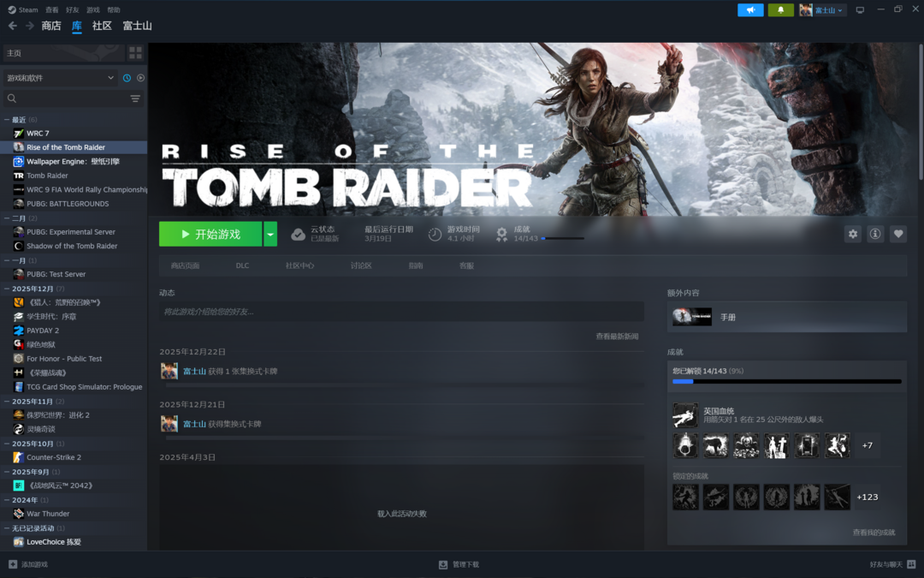Switch library to grid collections view
The height and width of the screenshot is (578, 924).
(x=135, y=53)
